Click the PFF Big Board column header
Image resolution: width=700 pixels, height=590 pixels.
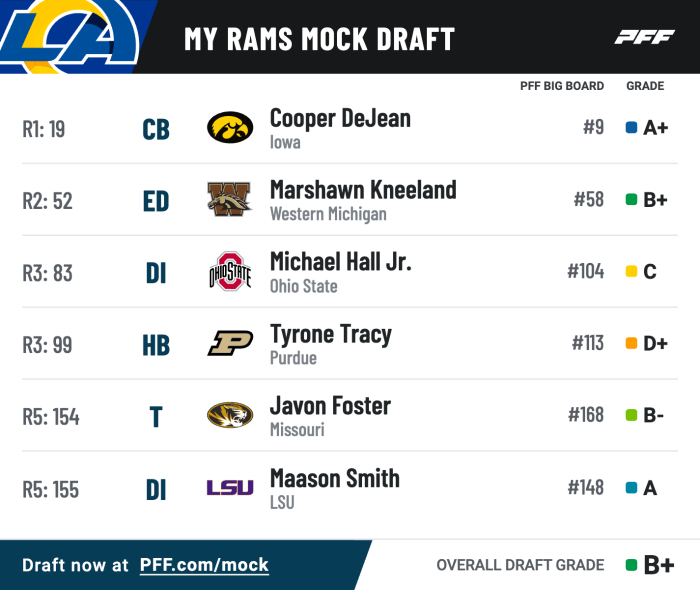pyautogui.click(x=562, y=86)
